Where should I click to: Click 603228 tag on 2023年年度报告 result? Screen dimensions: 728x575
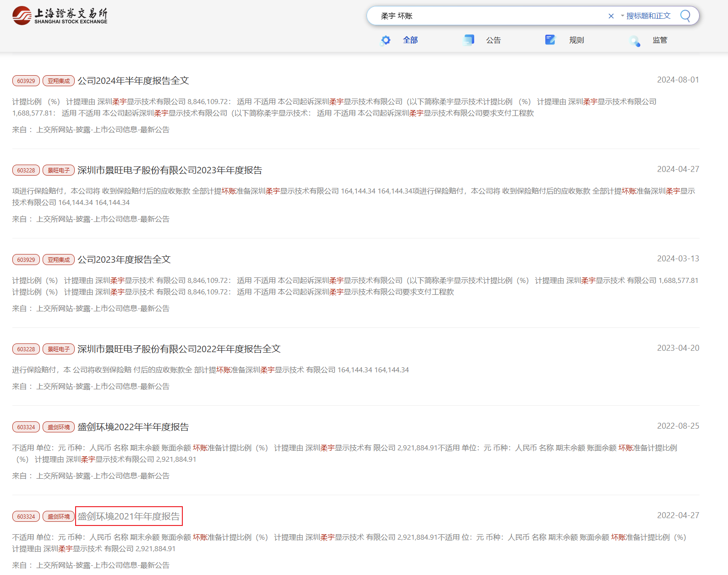tap(26, 170)
